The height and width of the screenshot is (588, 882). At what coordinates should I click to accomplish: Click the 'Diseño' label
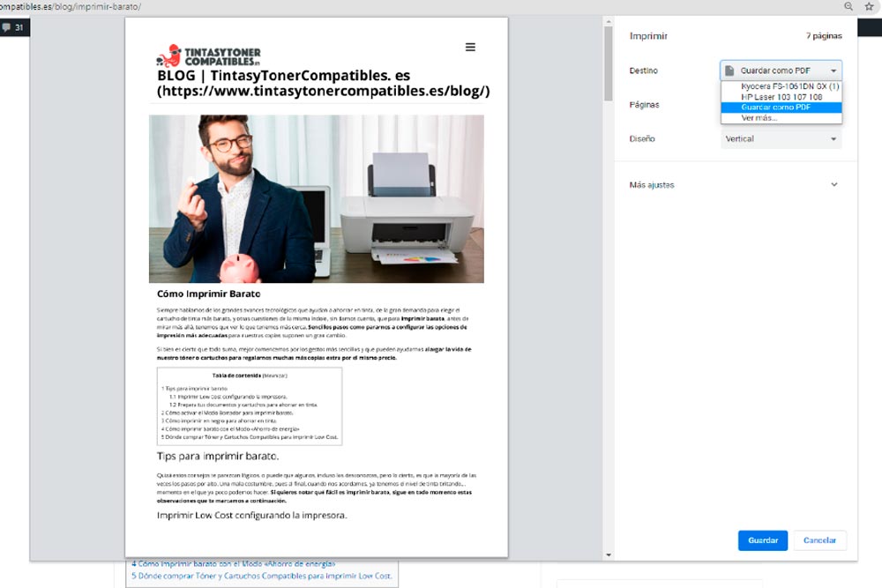click(642, 139)
